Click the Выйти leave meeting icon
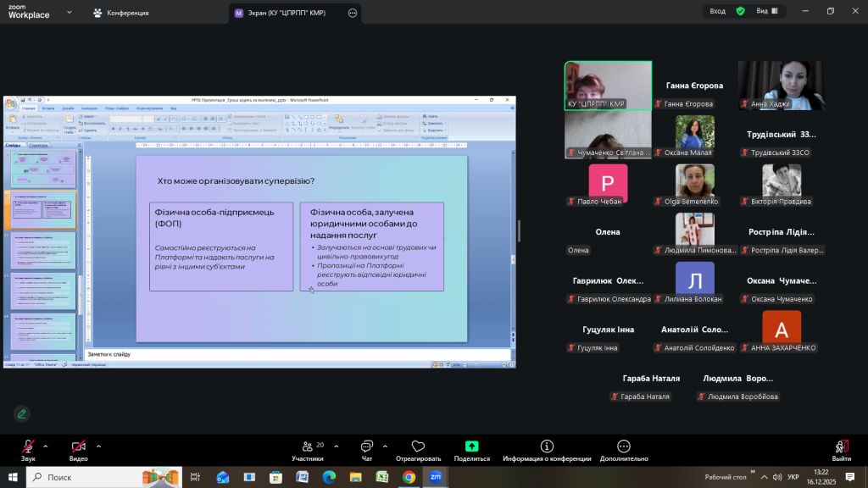This screenshot has width=868, height=488. point(841,446)
